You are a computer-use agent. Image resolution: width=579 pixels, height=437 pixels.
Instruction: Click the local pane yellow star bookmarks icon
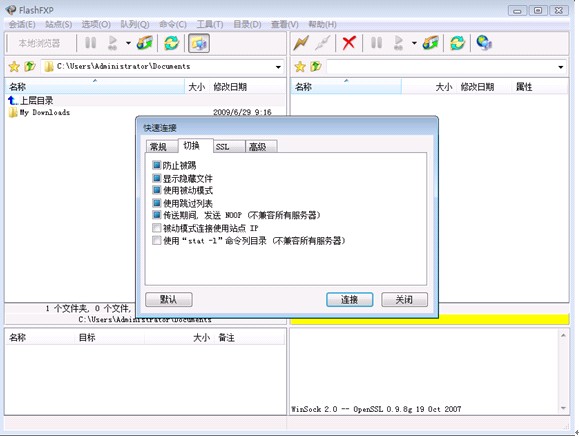[x=14, y=67]
